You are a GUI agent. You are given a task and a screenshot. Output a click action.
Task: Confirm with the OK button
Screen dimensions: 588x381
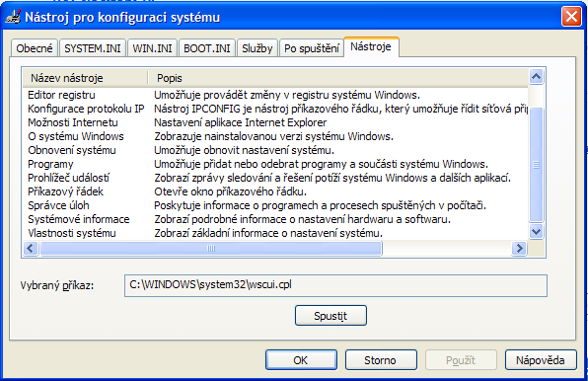pos(301,360)
